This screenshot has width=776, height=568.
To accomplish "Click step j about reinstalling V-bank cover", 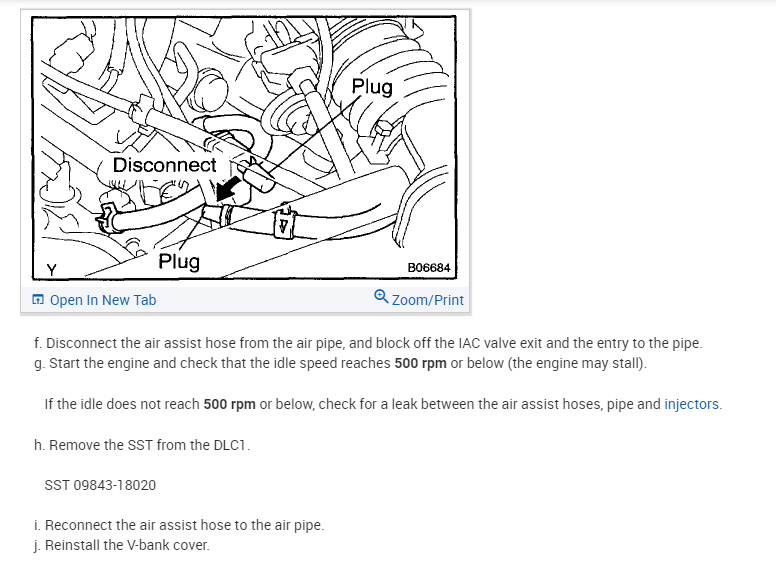I will pos(122,545).
